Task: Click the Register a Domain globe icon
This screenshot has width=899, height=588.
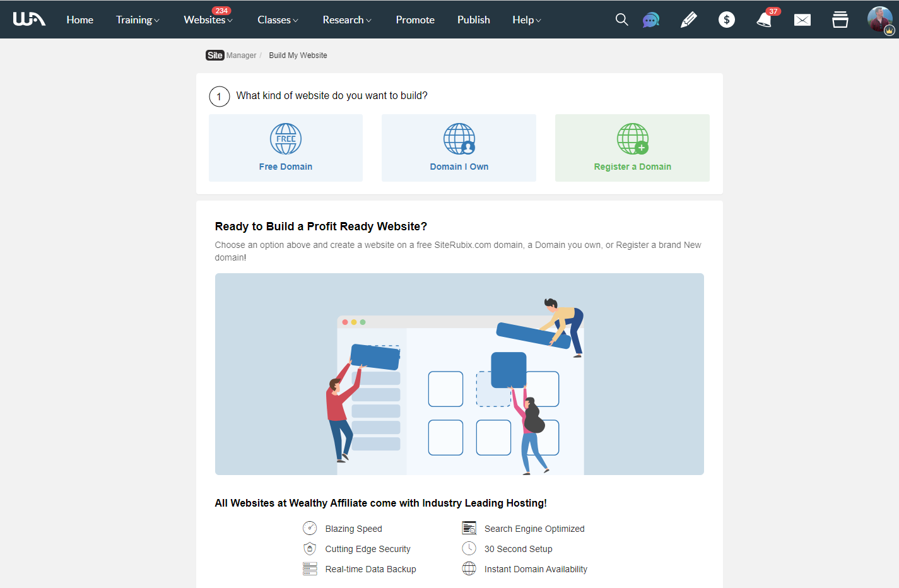Action: 633,139
